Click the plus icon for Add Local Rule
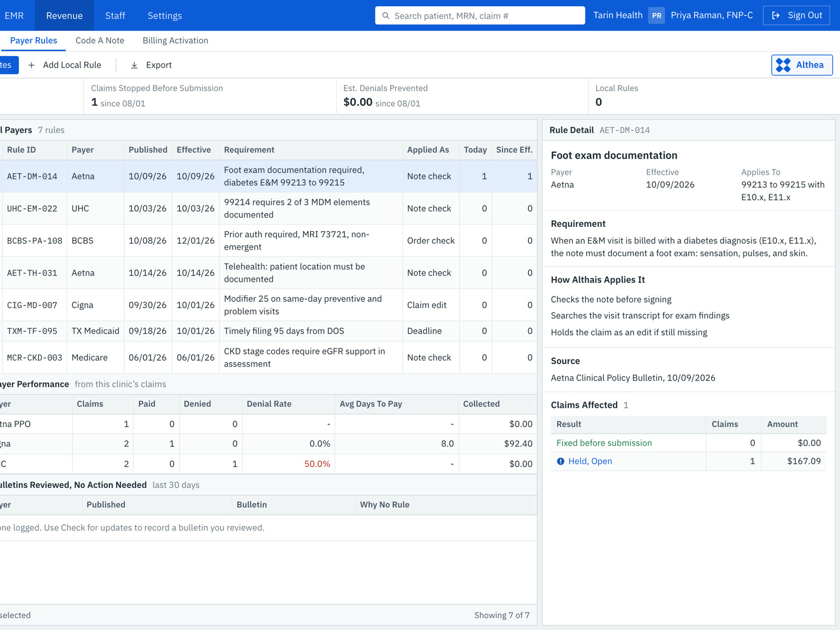 pos(31,65)
